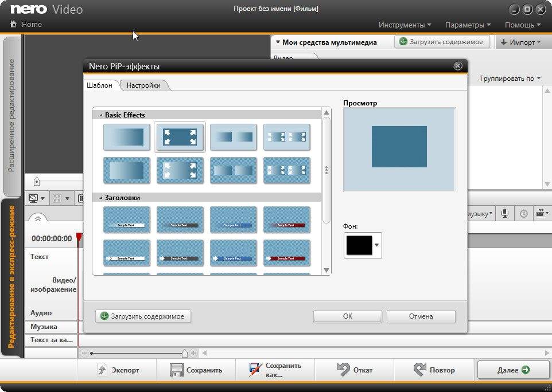Select white Sample Text title template
Screen dimensions: 552x392
tap(127, 219)
